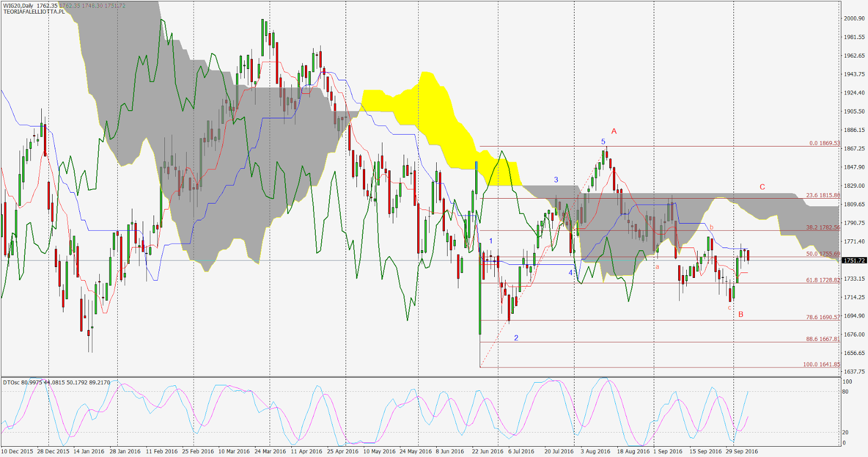
Task: Click the WIG20,Daily chart title
Action: (x=18, y=6)
